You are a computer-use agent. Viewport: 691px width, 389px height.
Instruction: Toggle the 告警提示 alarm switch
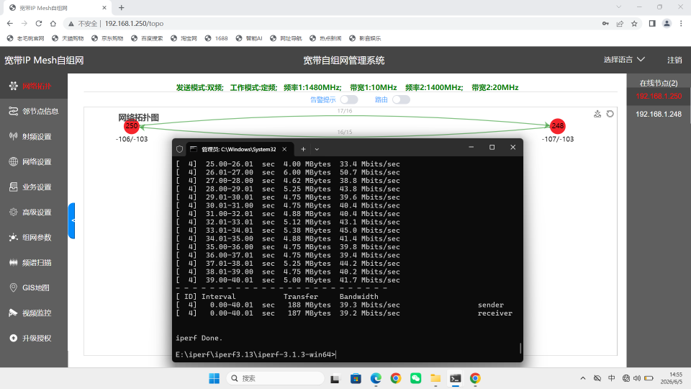(349, 100)
